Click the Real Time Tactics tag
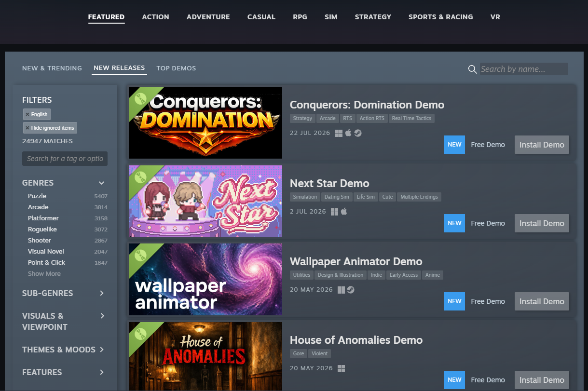Screen dimensions: 588x391 point(411,118)
